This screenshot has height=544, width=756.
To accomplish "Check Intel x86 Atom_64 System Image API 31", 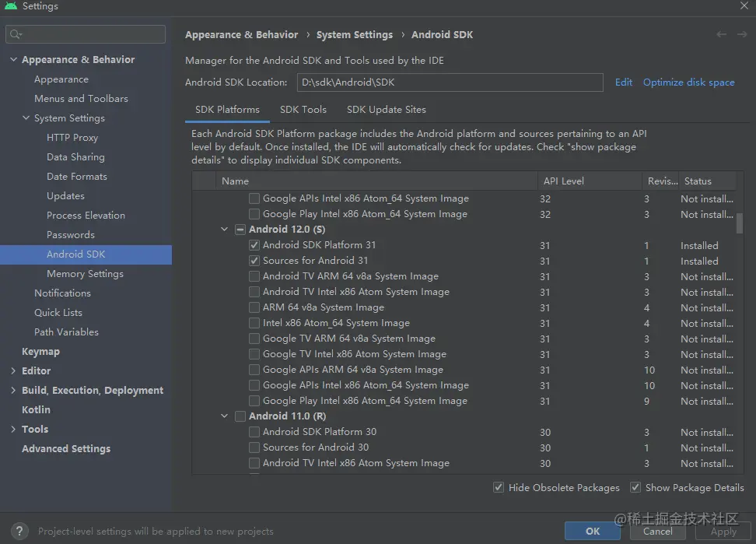I will 254,323.
